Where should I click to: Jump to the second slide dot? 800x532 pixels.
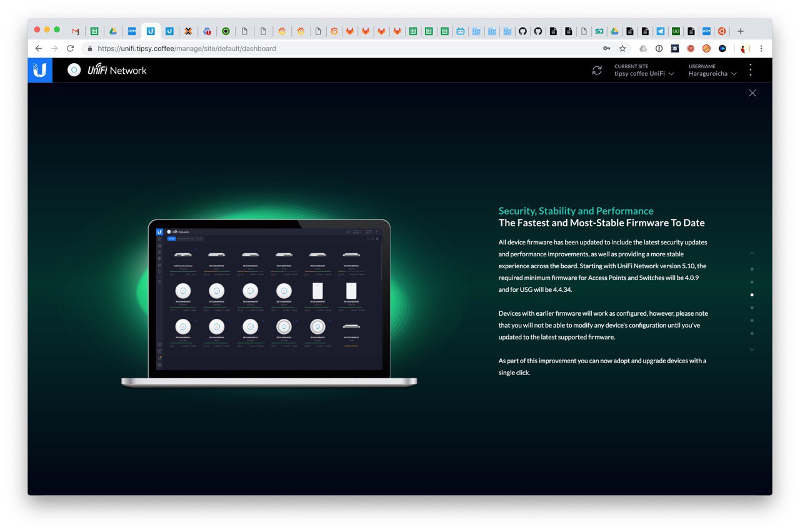[752, 282]
